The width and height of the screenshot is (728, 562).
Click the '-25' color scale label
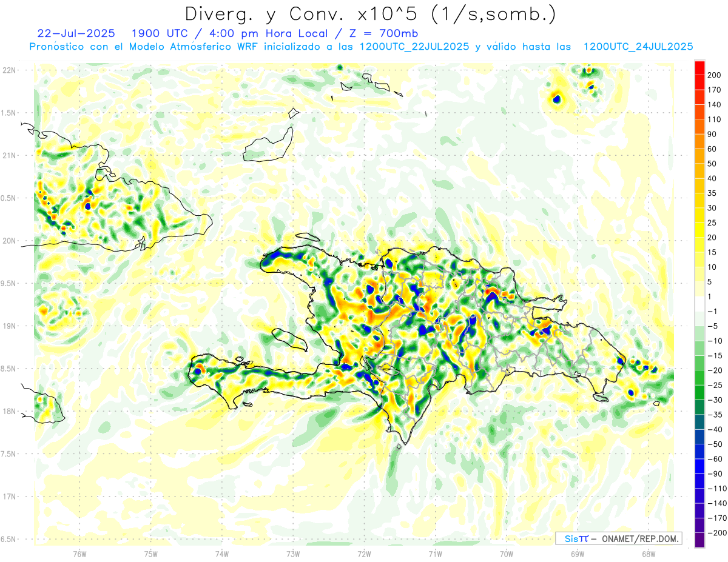(715, 385)
